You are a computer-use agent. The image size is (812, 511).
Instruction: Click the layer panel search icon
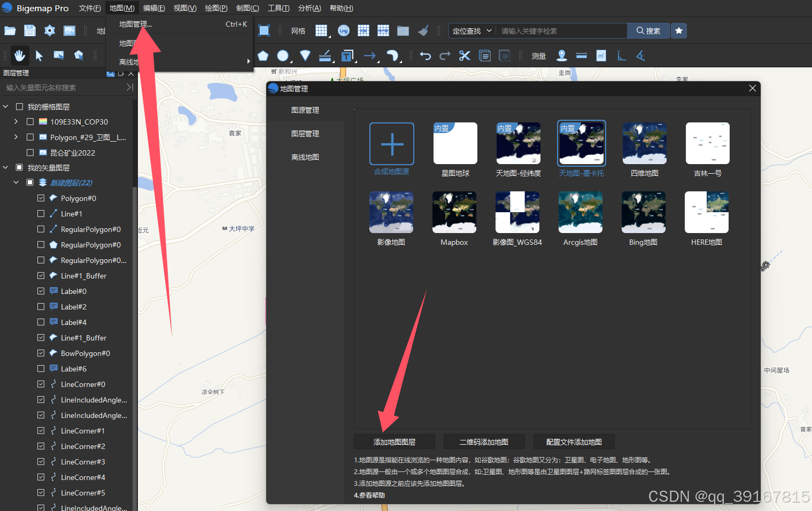(111, 73)
